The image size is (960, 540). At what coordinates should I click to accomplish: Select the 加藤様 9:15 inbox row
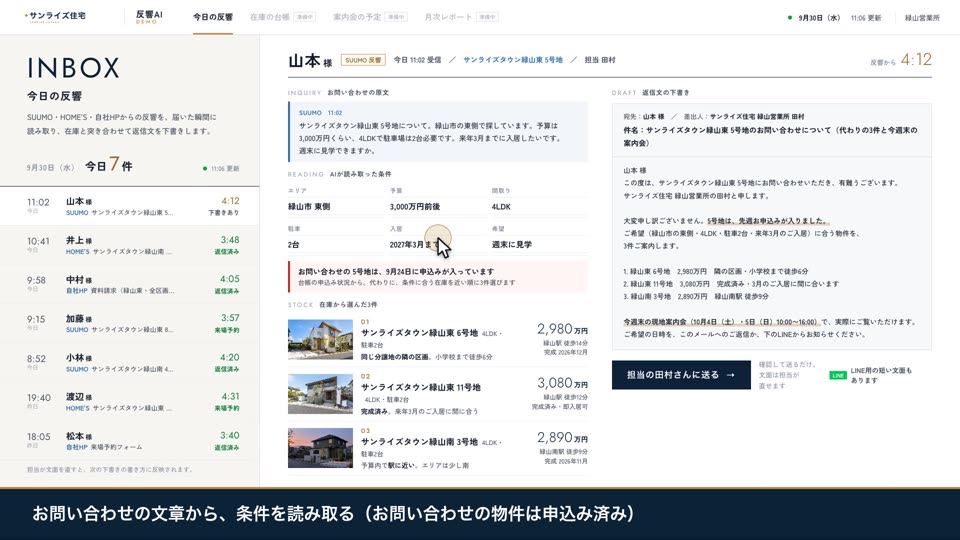pos(130,324)
